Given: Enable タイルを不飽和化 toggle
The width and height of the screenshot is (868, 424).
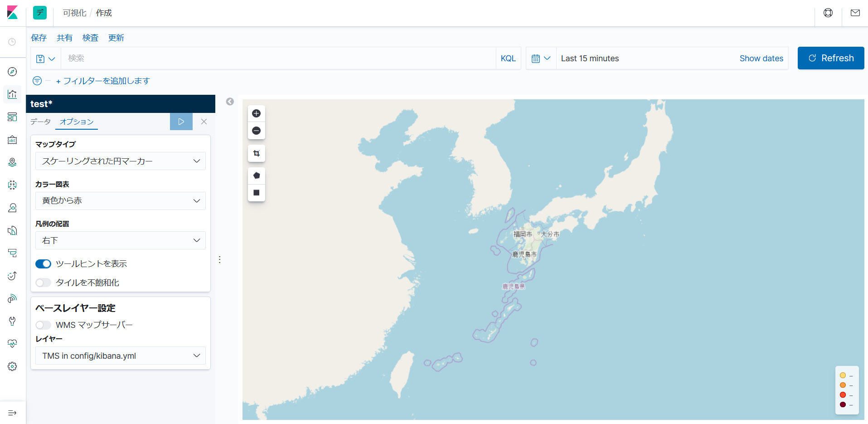Looking at the screenshot, I should (43, 282).
